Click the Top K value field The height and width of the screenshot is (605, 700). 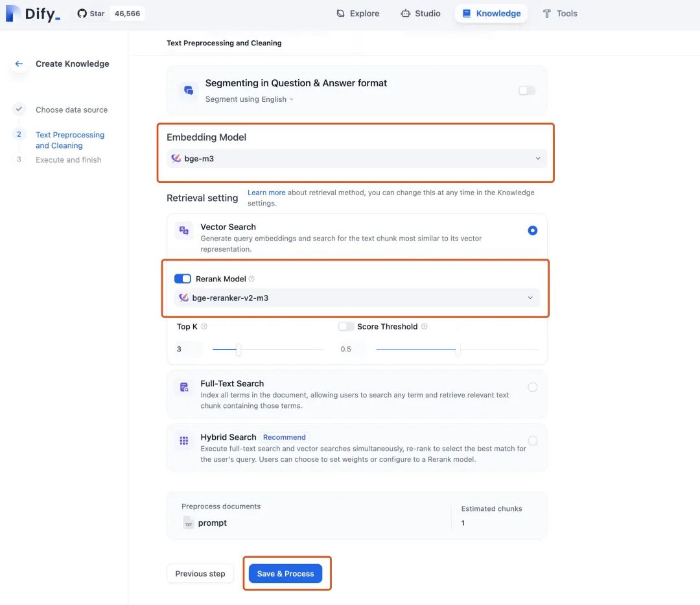[189, 349]
